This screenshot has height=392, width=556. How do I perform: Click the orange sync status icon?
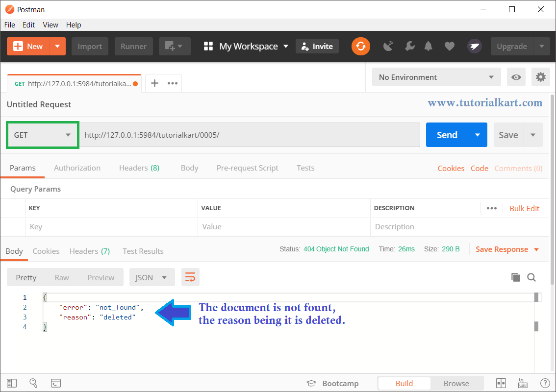361,46
